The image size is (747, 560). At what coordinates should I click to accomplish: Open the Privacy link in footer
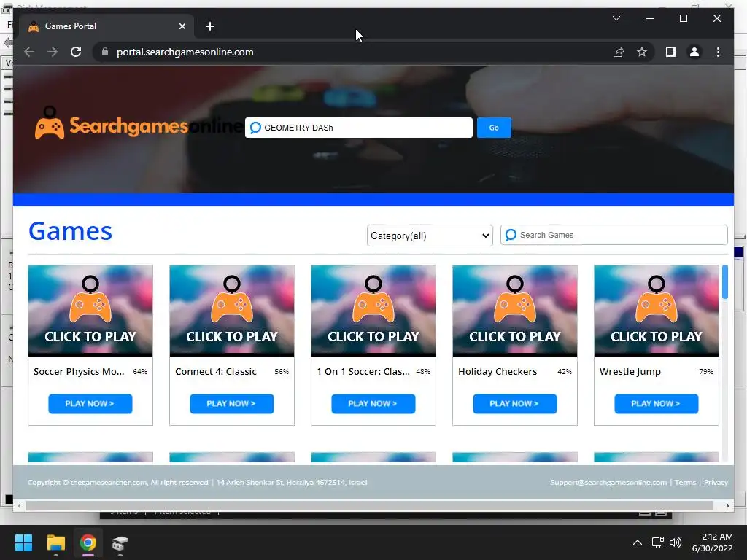(x=716, y=483)
